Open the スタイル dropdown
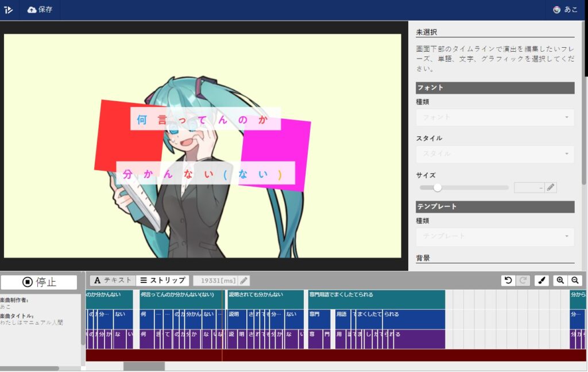Viewport: 588px width, 372px height. pos(494,154)
